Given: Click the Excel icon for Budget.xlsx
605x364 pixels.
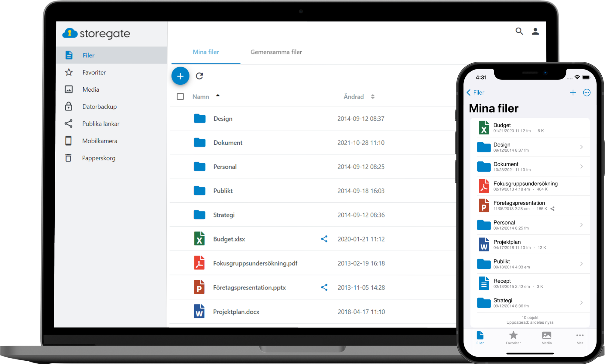Looking at the screenshot, I should coord(199,238).
